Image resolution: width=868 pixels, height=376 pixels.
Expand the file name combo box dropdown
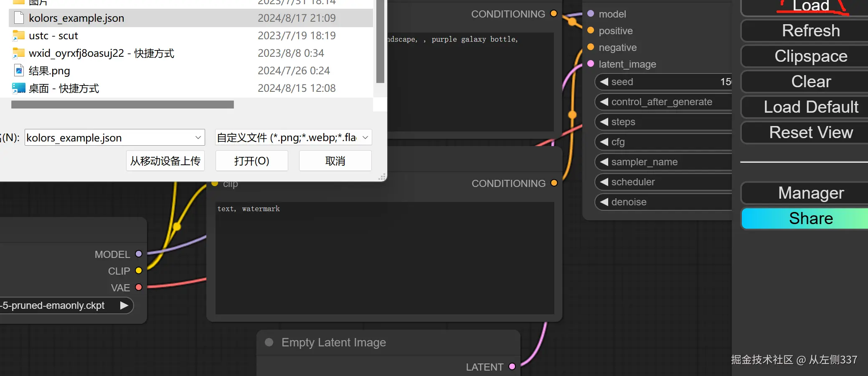click(x=198, y=138)
